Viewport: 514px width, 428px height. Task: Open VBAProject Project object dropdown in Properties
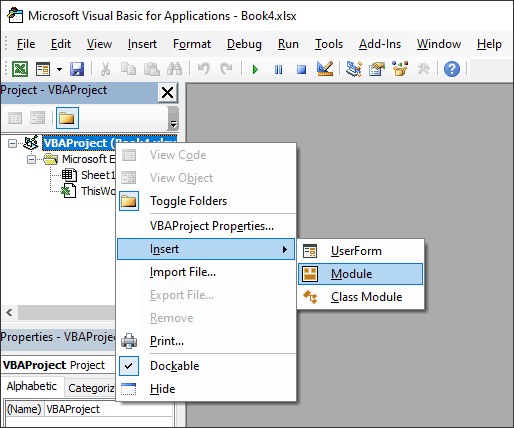click(59, 365)
